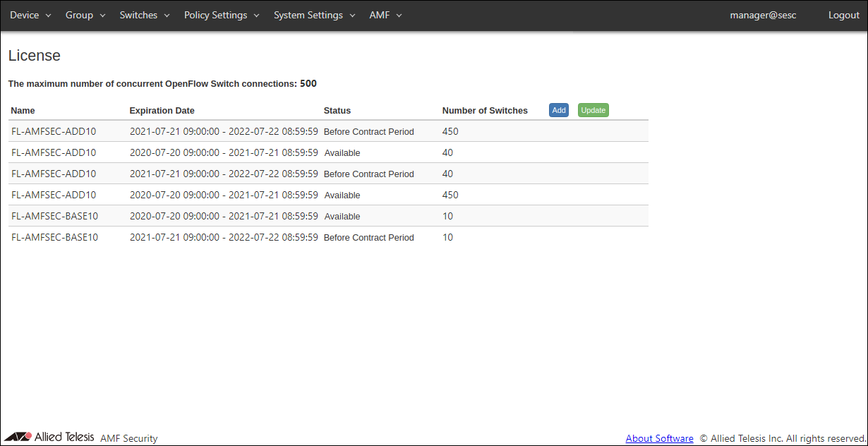Click the Number of Switches column header

pos(484,110)
